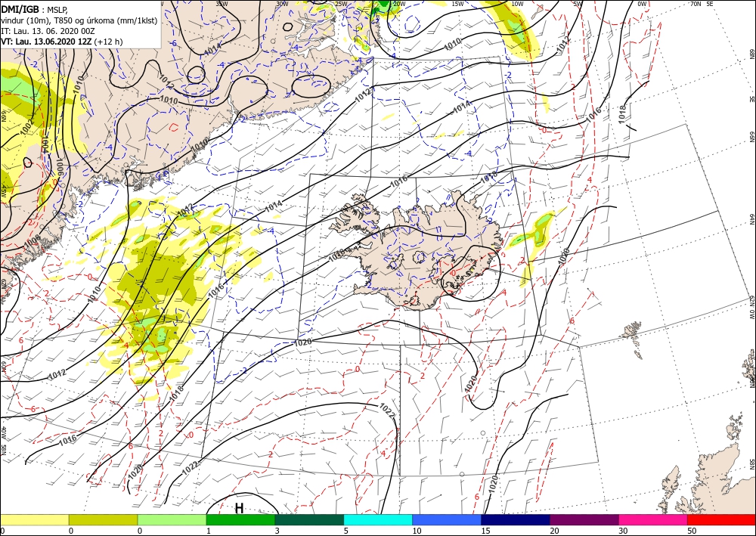756x536 pixels.
Task: Click the legend scale value '20'
Action: [x=554, y=531]
